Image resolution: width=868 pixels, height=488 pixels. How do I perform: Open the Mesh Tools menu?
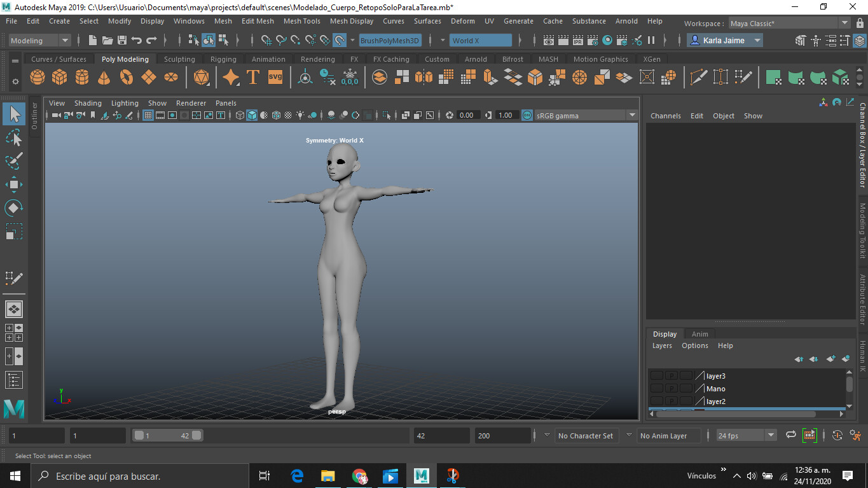click(x=301, y=21)
